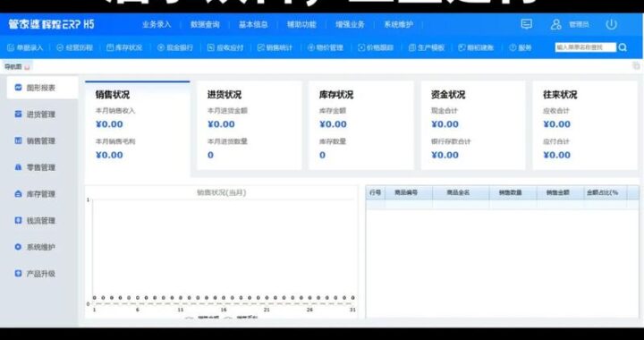Screen dimensions: 644x340
Task: Click the 物价管理 toolbar shortcut
Action: [x=326, y=47]
